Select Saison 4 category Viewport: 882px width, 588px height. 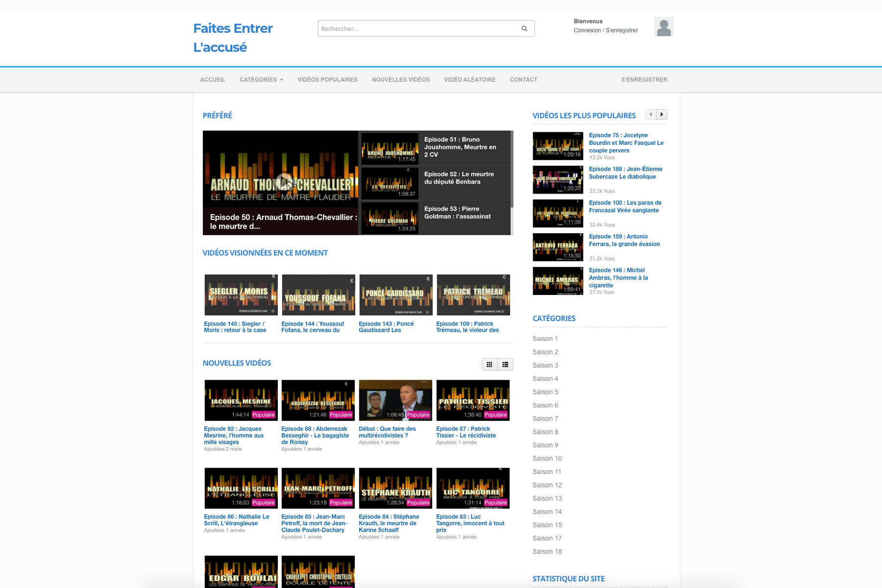tap(545, 379)
